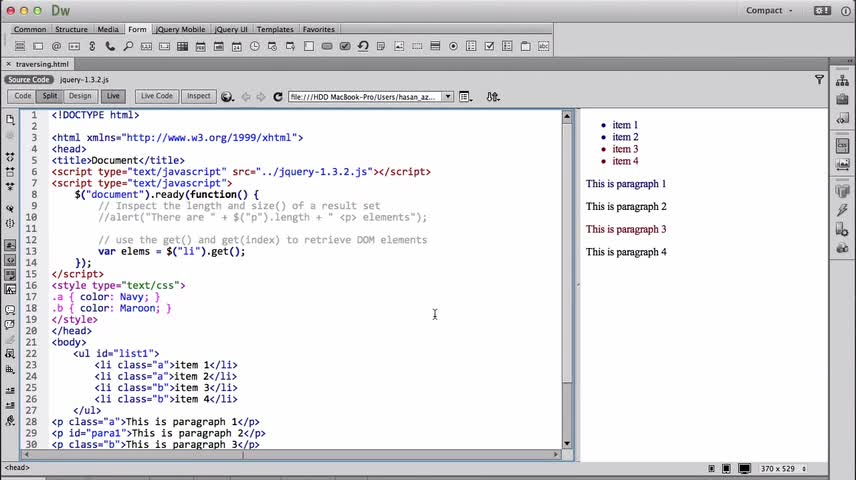Insert a Form element icon

(20, 46)
